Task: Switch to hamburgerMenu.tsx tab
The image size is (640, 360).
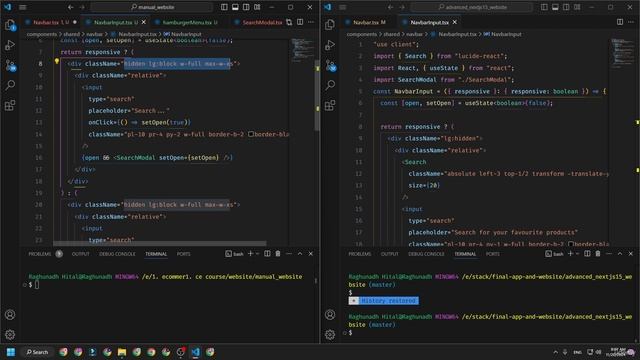Action: pyautogui.click(x=187, y=22)
